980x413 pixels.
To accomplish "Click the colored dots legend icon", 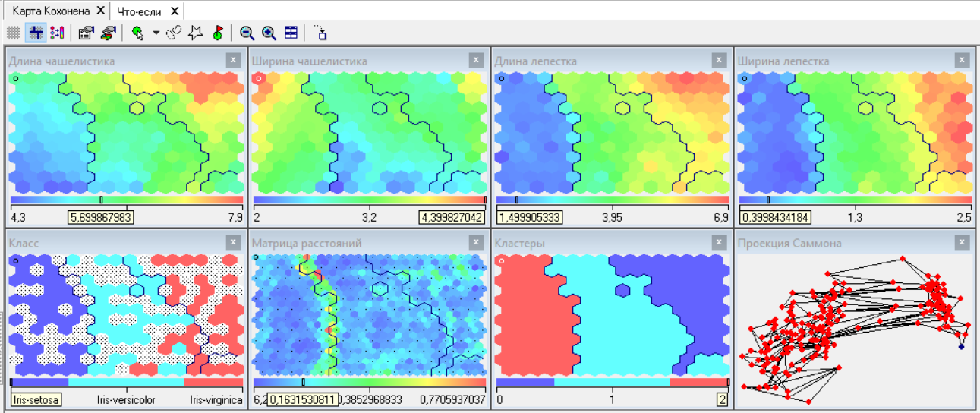I will click(x=57, y=33).
